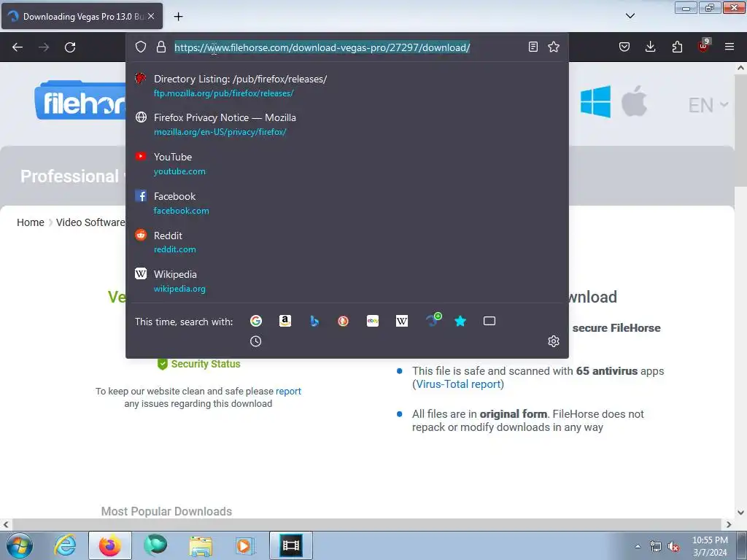Image resolution: width=747 pixels, height=560 pixels.
Task: Search history with clock icon
Action: click(x=256, y=341)
